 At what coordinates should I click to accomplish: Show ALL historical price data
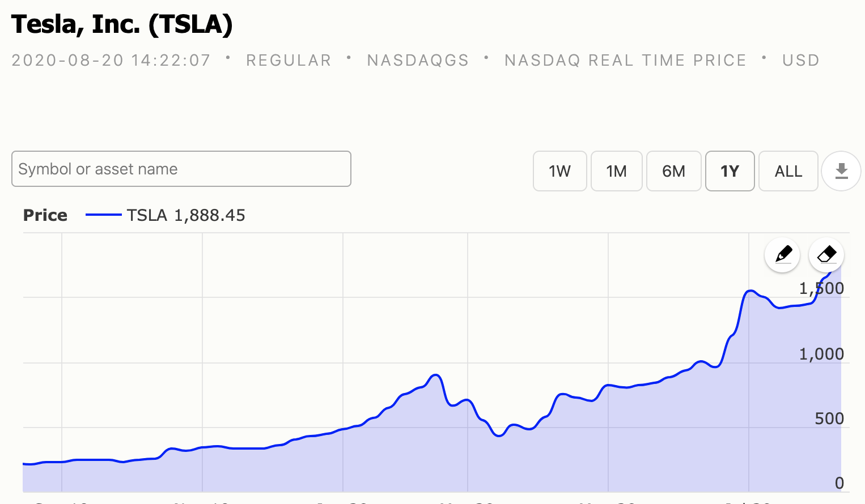pos(788,171)
